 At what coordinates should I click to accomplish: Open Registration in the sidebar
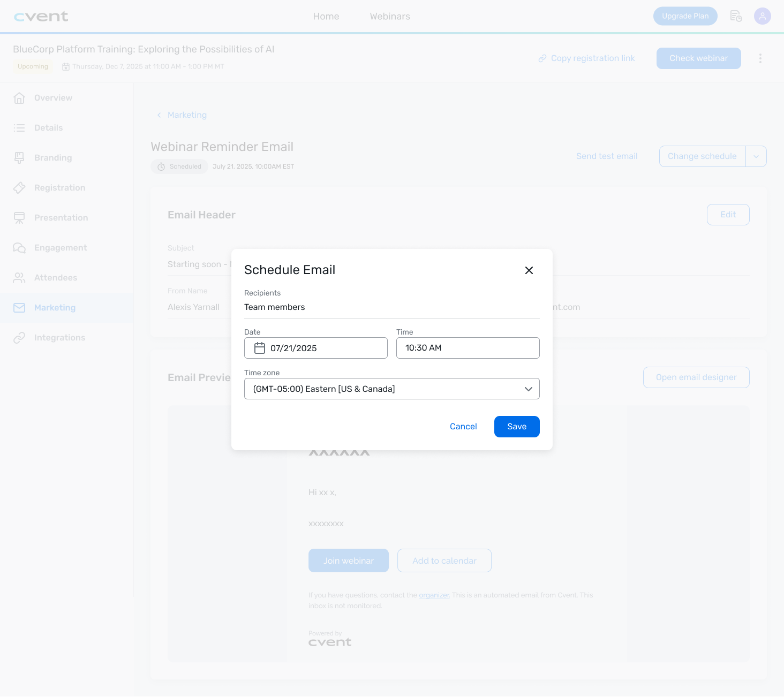tap(67, 188)
